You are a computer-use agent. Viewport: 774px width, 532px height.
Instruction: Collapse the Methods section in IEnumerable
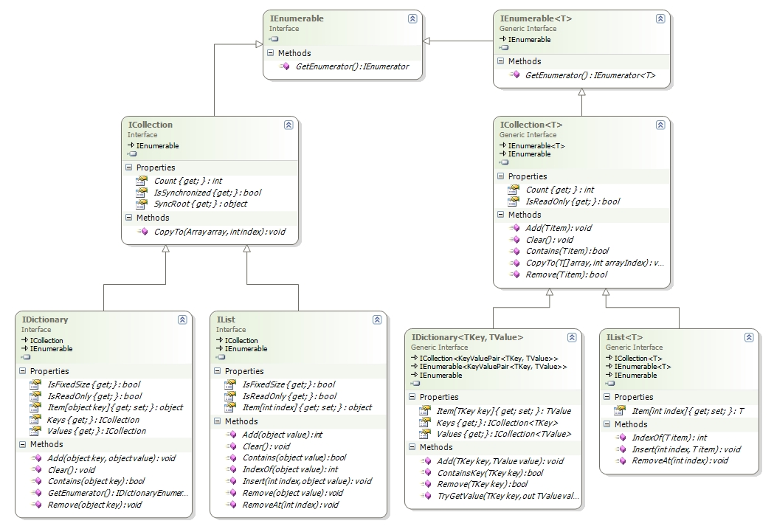271,52
